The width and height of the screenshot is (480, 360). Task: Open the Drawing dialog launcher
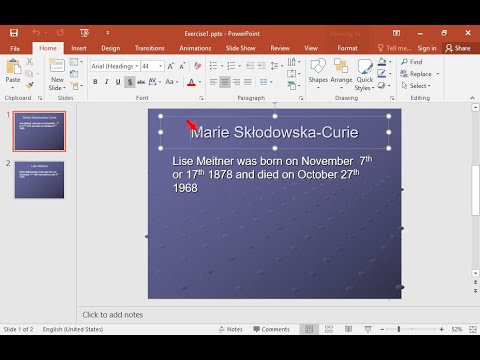(x=392, y=98)
